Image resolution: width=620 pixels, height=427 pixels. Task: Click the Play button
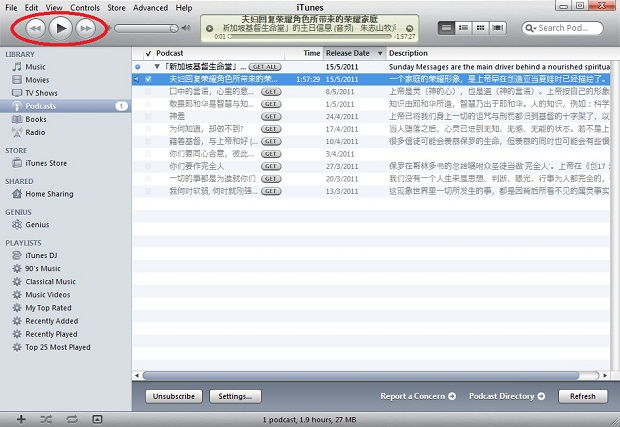[60, 28]
